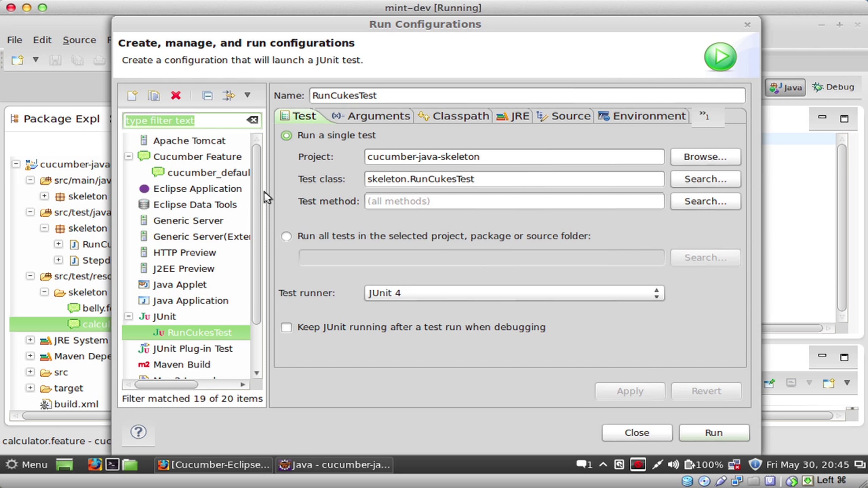Clear the filter text field

click(x=252, y=120)
